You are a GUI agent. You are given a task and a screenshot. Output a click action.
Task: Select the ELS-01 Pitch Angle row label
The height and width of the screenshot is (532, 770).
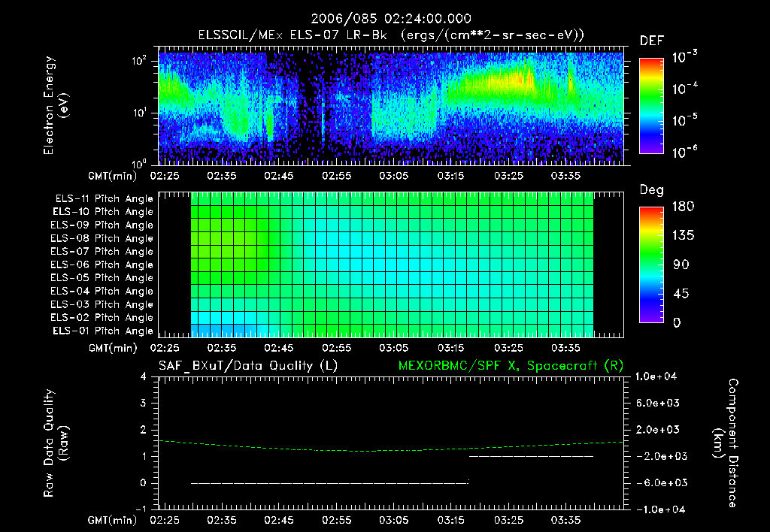point(103,331)
